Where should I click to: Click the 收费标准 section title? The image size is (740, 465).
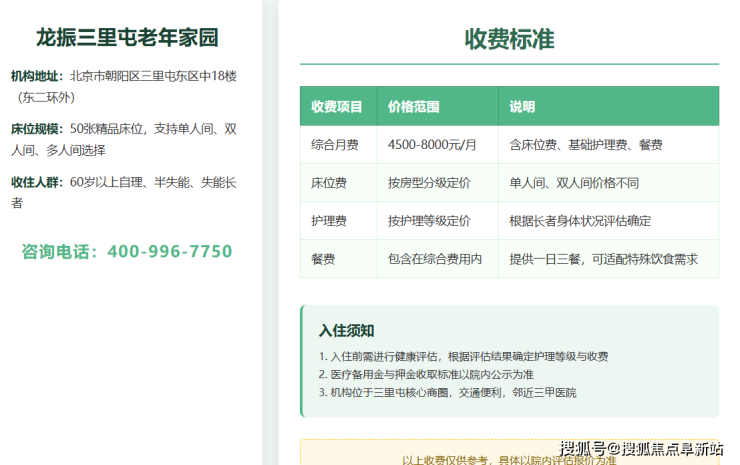coord(509,39)
